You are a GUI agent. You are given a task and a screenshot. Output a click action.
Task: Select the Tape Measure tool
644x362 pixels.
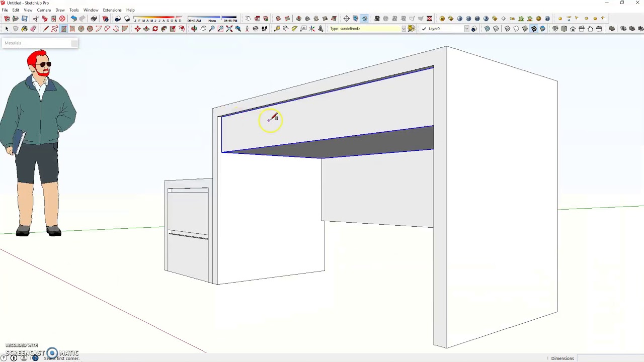pyautogui.click(x=277, y=29)
